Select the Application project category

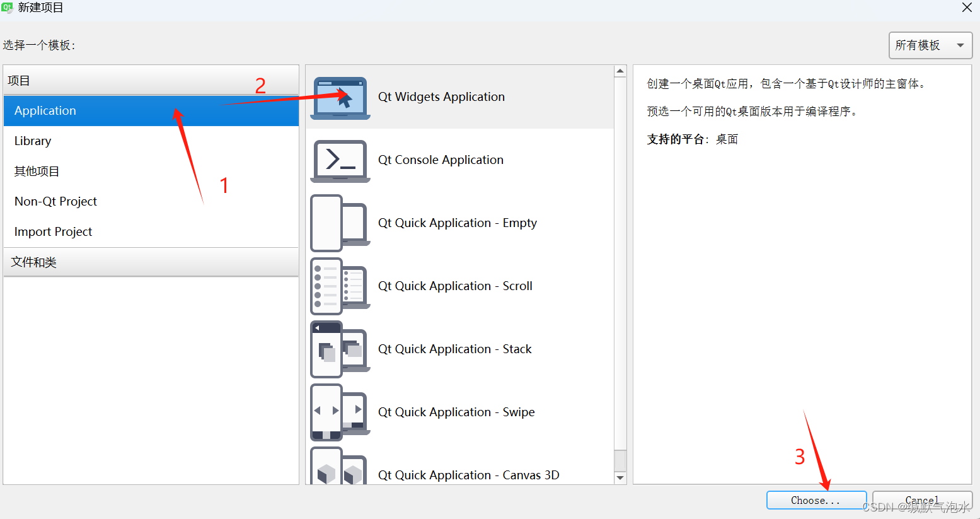pyautogui.click(x=151, y=110)
